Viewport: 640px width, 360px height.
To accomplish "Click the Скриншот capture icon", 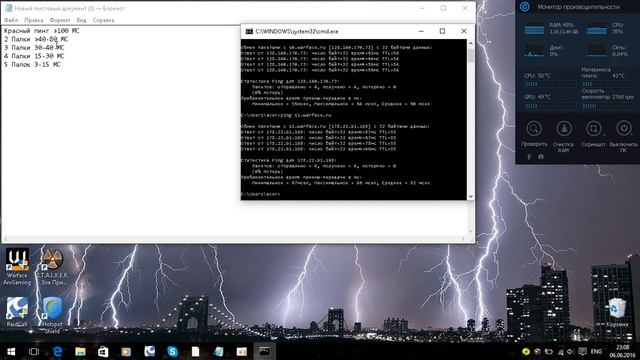I will coord(593,129).
